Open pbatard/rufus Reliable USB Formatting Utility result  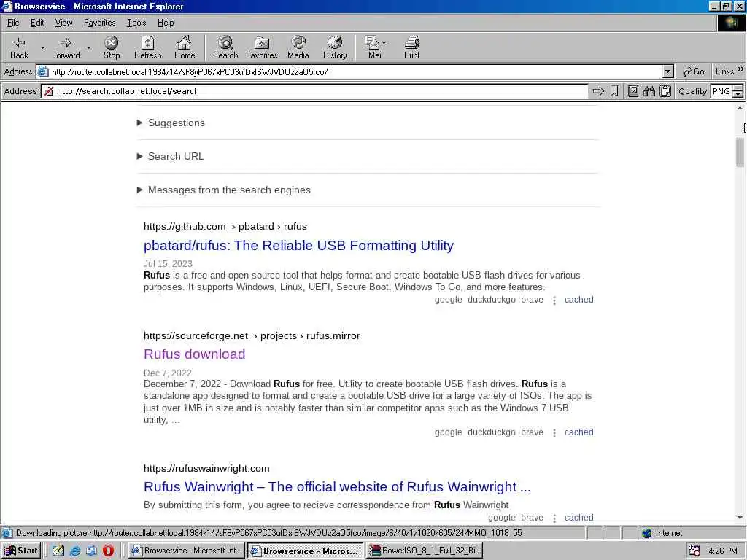pos(298,245)
